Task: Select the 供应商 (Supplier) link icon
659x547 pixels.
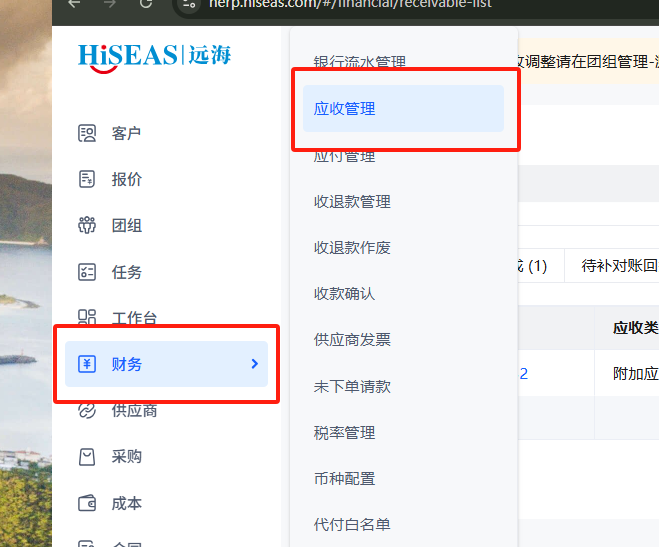Action: (87, 410)
